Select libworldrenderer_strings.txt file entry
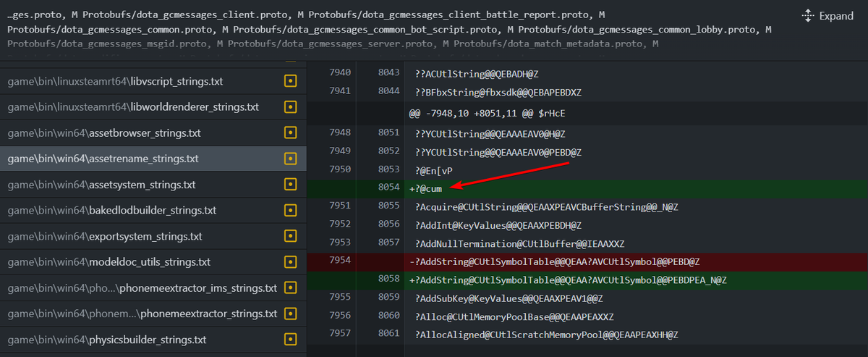The image size is (868, 357). tap(153, 107)
